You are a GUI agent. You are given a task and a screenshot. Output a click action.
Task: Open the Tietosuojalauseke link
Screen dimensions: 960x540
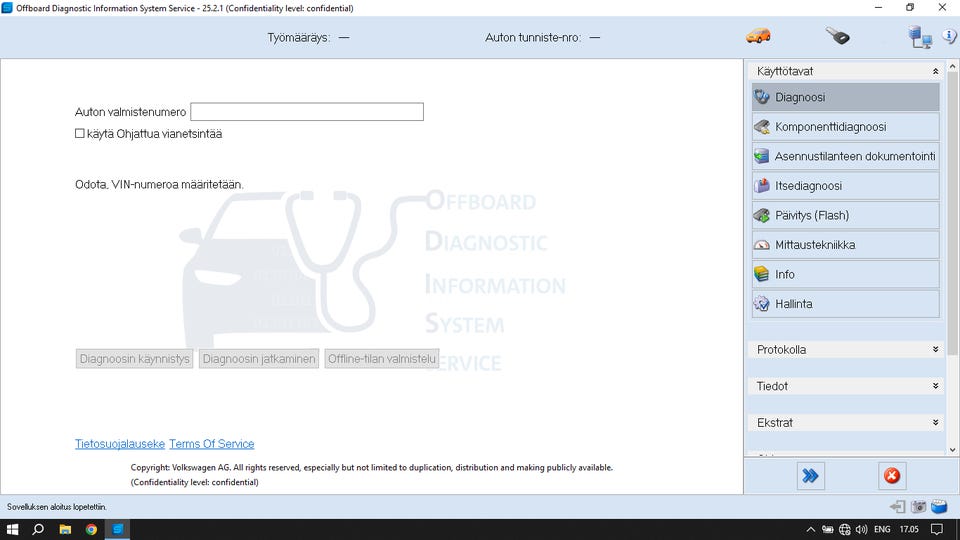[119, 443]
